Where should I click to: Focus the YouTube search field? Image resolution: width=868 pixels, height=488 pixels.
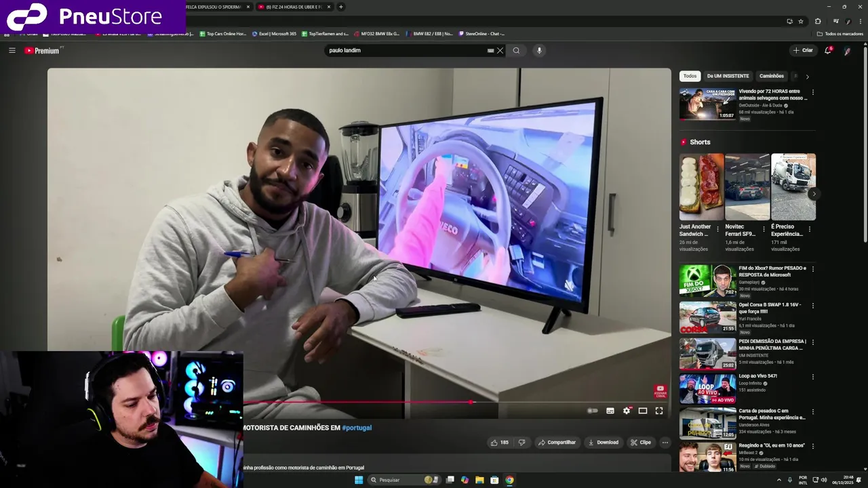405,50
